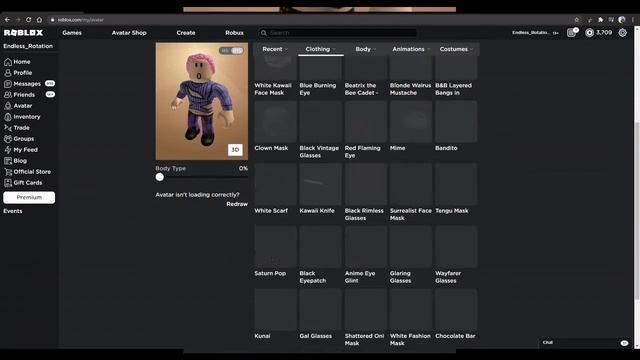Screen dimensions: 640x360
Task: Open the Home sidebar icon
Action: [x=8, y=62]
